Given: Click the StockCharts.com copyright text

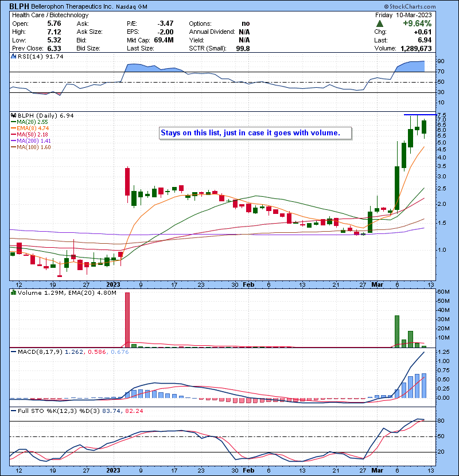Looking at the screenshot, I should pos(410,6).
